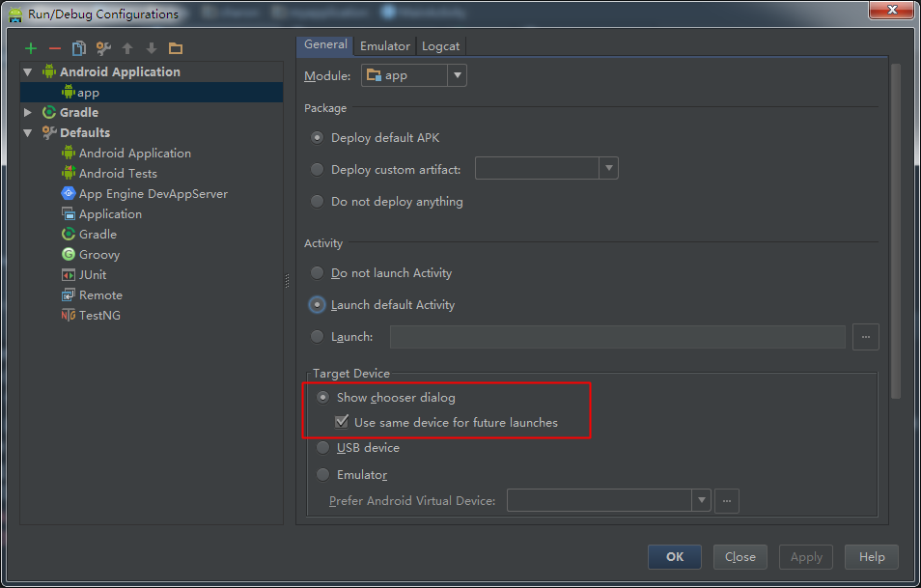
Task: Click the Apply button
Action: [x=806, y=557]
